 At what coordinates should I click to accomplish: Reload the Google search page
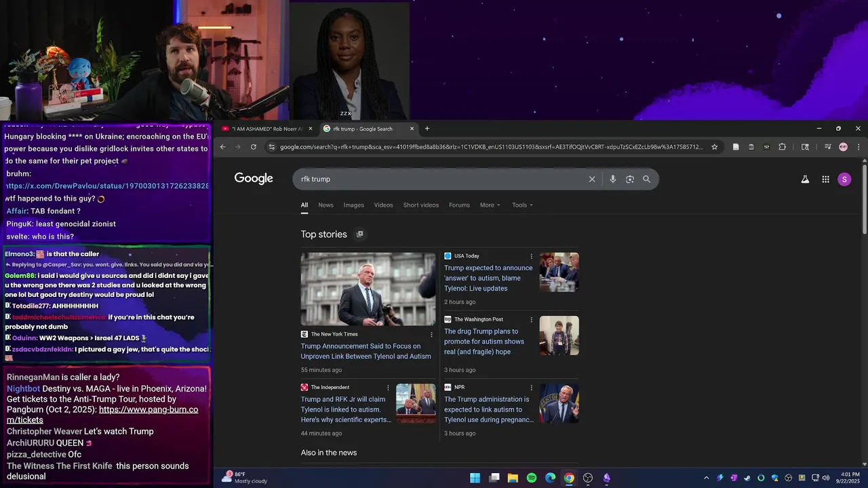[254, 147]
